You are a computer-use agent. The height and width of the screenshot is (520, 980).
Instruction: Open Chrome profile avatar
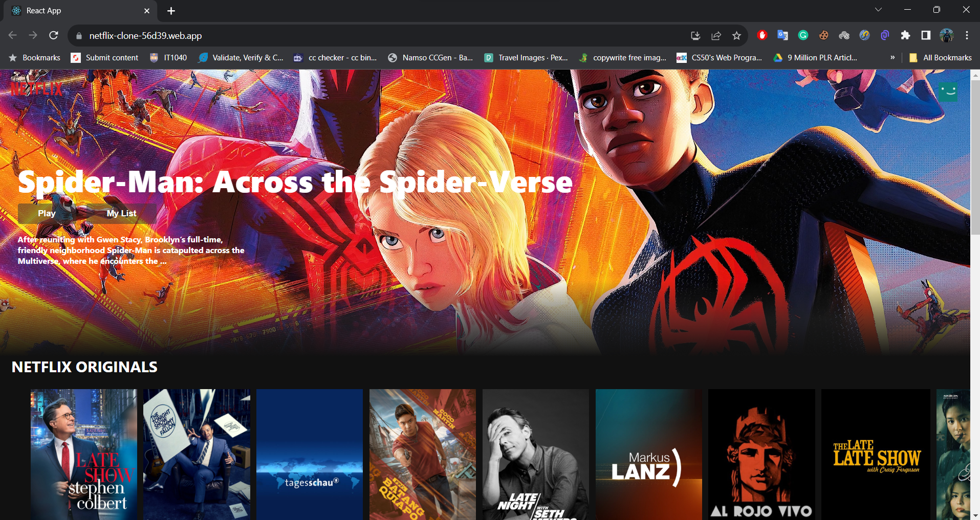(x=947, y=35)
